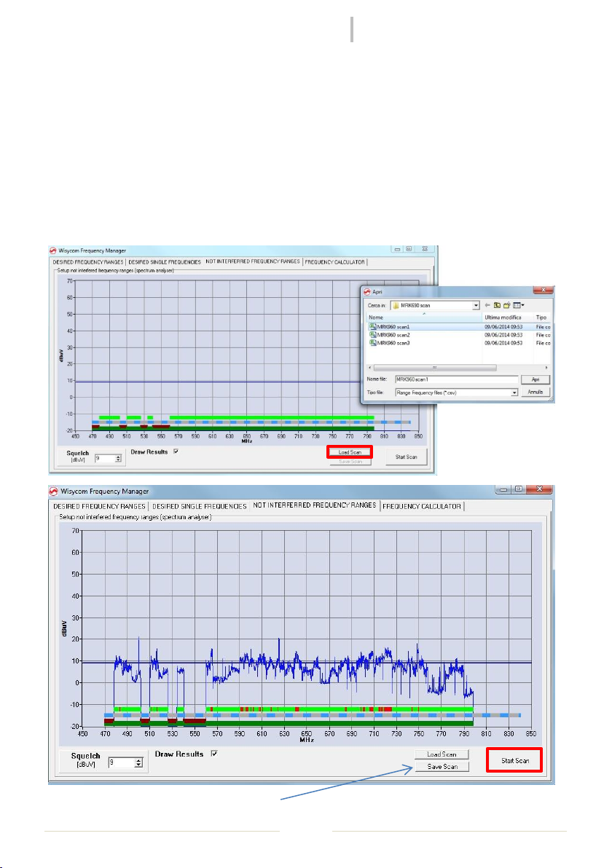Open the Cerca in folder dropdown
612x868 pixels.
[x=476, y=306]
